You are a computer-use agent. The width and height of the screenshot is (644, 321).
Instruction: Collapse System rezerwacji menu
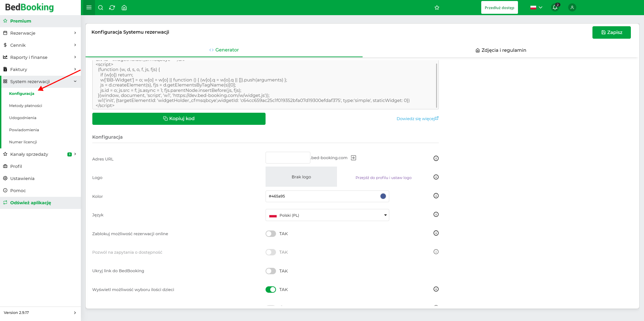tap(40, 81)
